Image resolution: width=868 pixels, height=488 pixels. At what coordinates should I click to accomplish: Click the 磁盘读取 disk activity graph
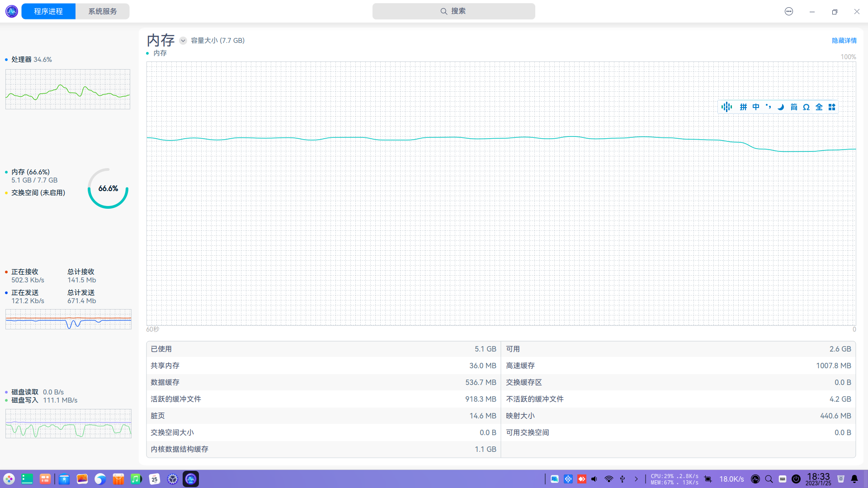pyautogui.click(x=68, y=423)
